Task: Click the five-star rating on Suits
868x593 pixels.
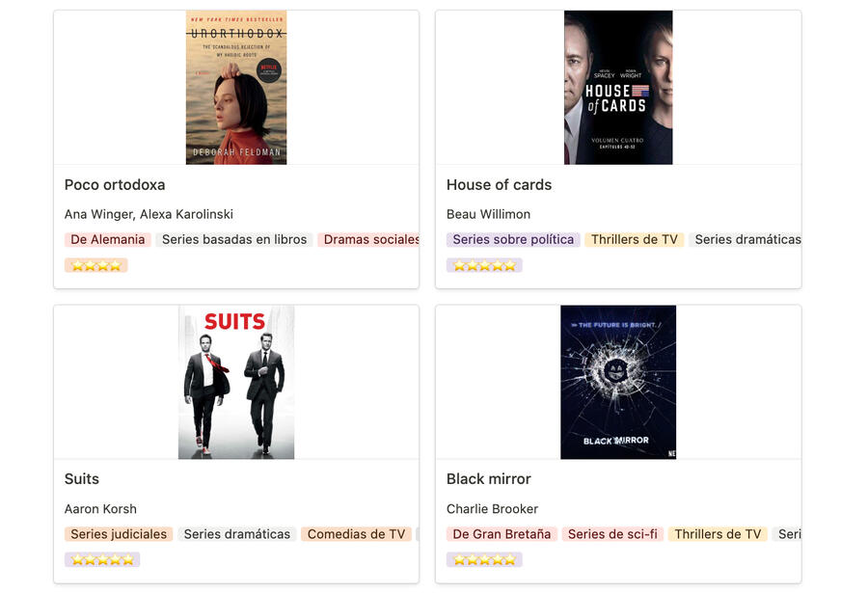Action: pos(102,560)
